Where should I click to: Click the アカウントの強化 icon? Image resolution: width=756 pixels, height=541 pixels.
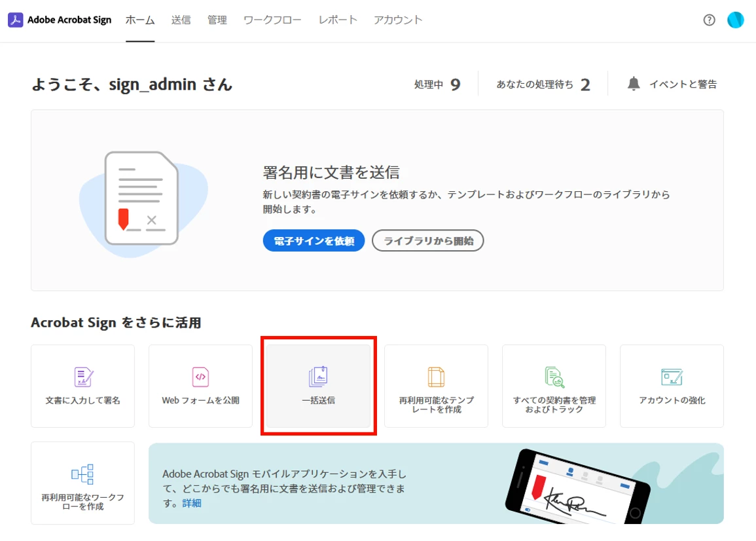coord(672,377)
